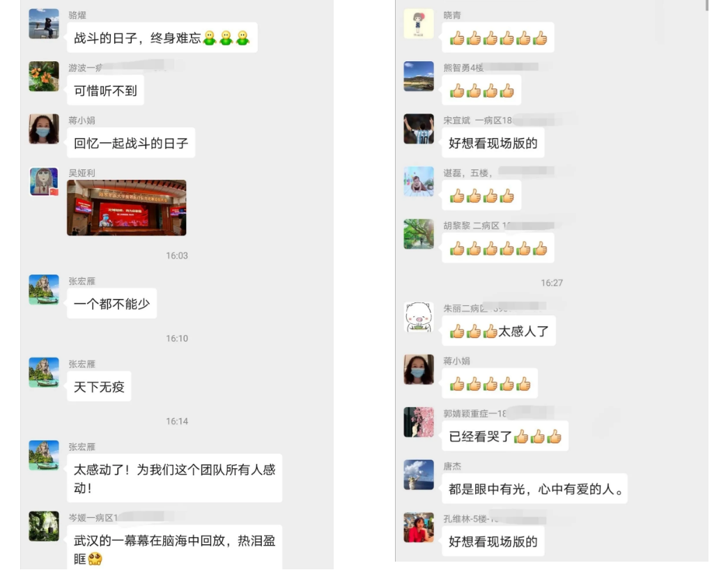The image size is (728, 570).
Task: Open 吴娅利's cartoon avatar
Action: pyautogui.click(x=44, y=181)
